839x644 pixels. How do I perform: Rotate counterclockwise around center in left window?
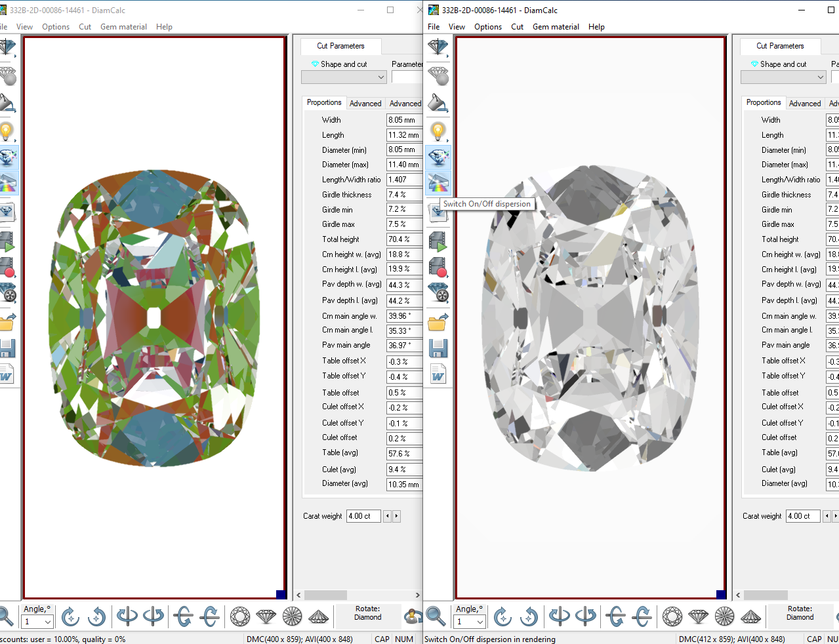pos(96,616)
